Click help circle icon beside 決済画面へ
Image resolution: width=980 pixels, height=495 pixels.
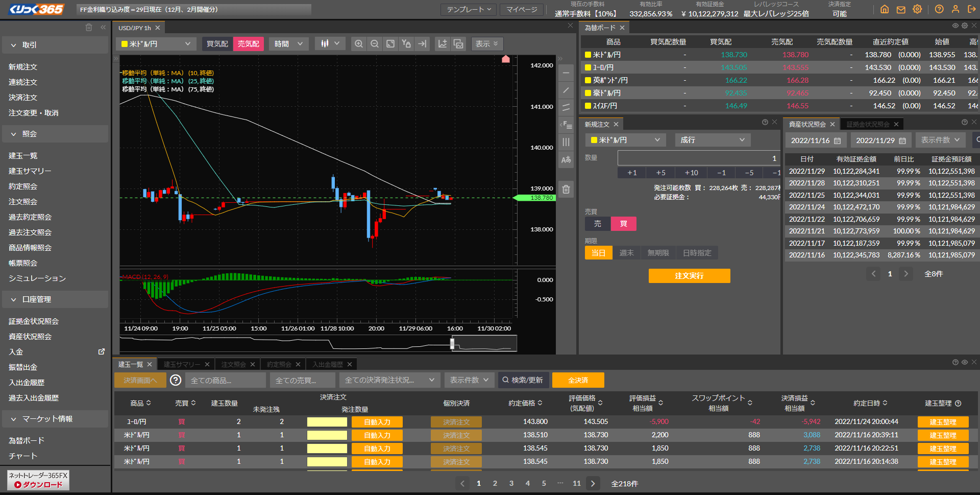click(176, 380)
